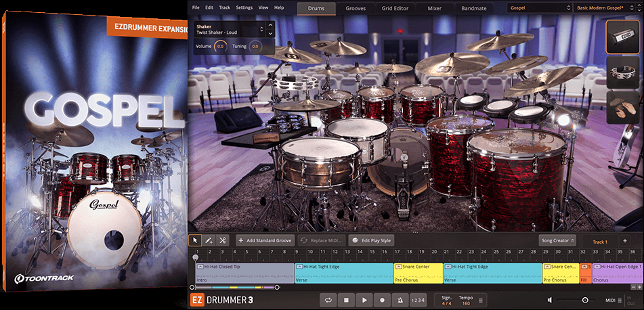Click the song overview scrollbar

pos(234,288)
